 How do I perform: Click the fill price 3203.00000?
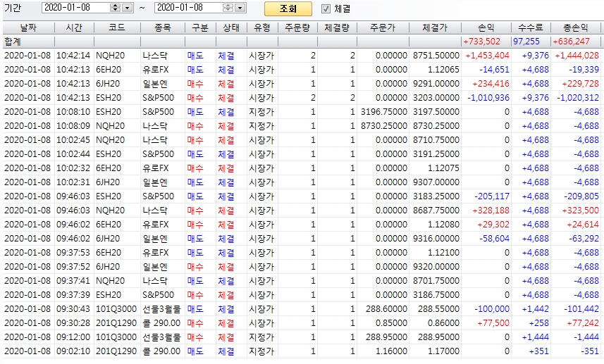[436, 98]
